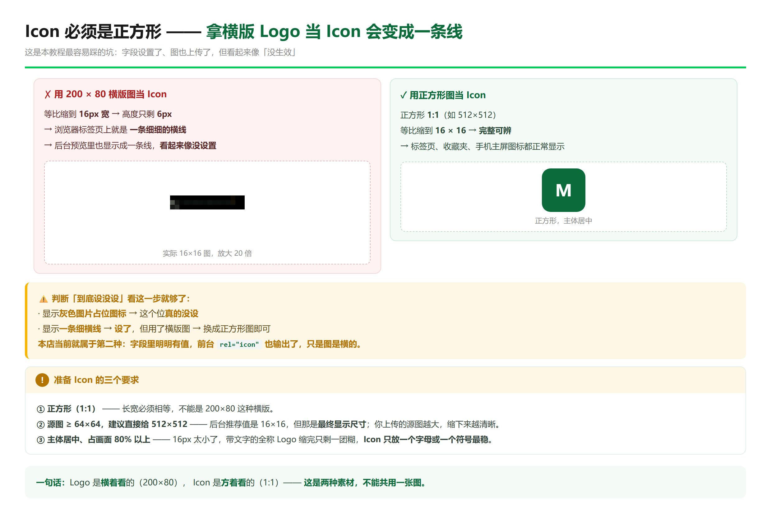Click the green heading 用正方形图当 Icon
This screenshot has width=771, height=532.
click(x=448, y=95)
